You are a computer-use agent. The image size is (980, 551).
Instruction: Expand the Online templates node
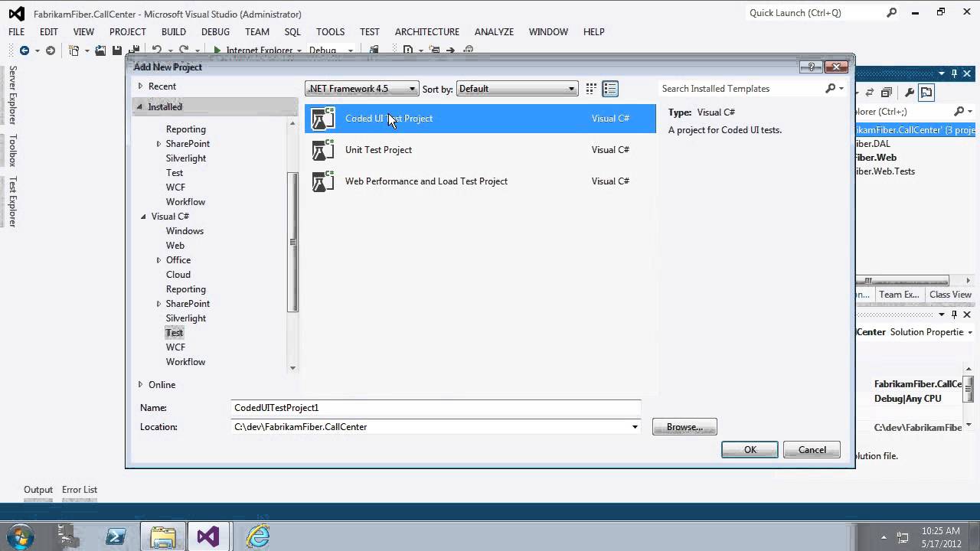[140, 385]
